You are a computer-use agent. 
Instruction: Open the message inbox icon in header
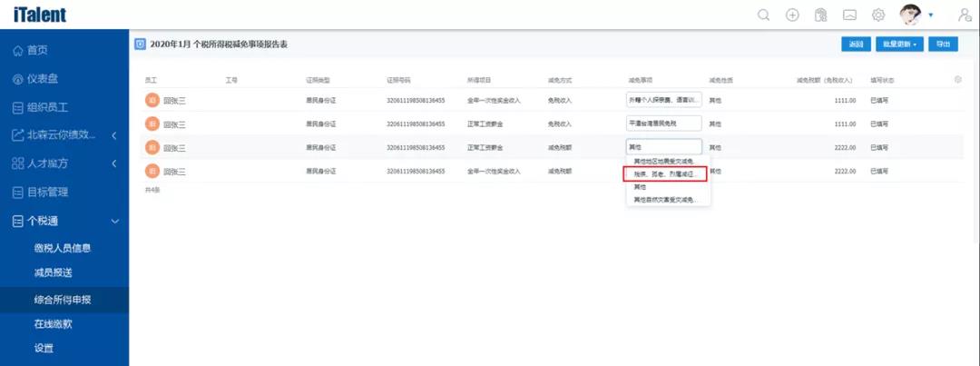click(849, 15)
